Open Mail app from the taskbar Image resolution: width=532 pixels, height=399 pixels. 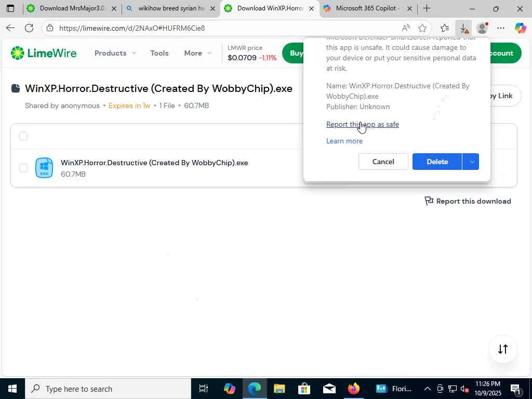point(329,389)
